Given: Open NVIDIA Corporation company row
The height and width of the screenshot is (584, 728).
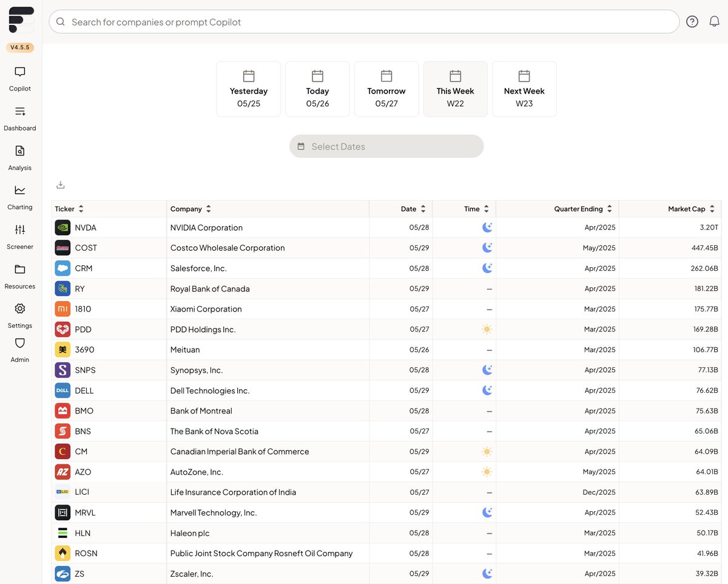Looking at the screenshot, I should (386, 228).
